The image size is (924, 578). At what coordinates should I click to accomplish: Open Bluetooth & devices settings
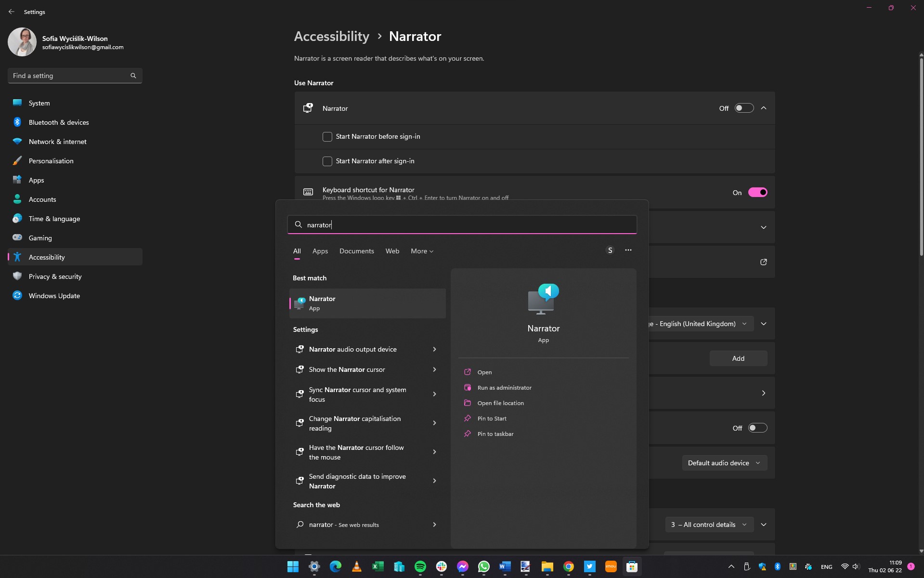click(x=75, y=122)
